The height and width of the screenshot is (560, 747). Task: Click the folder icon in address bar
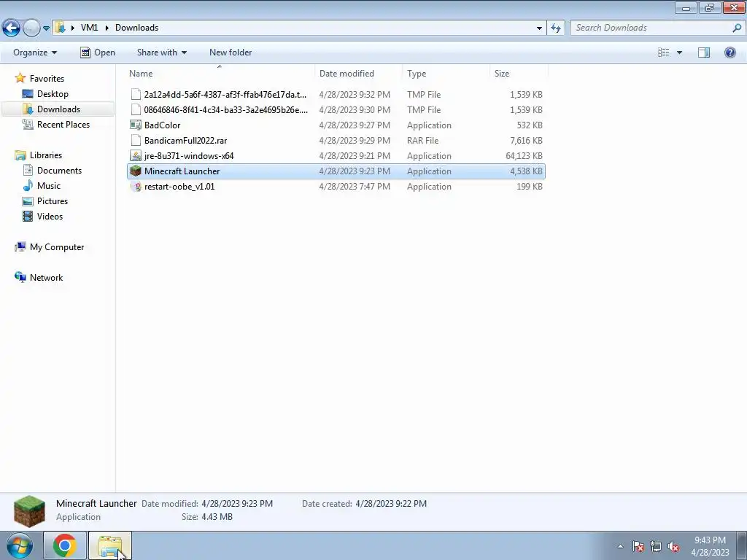(60, 28)
